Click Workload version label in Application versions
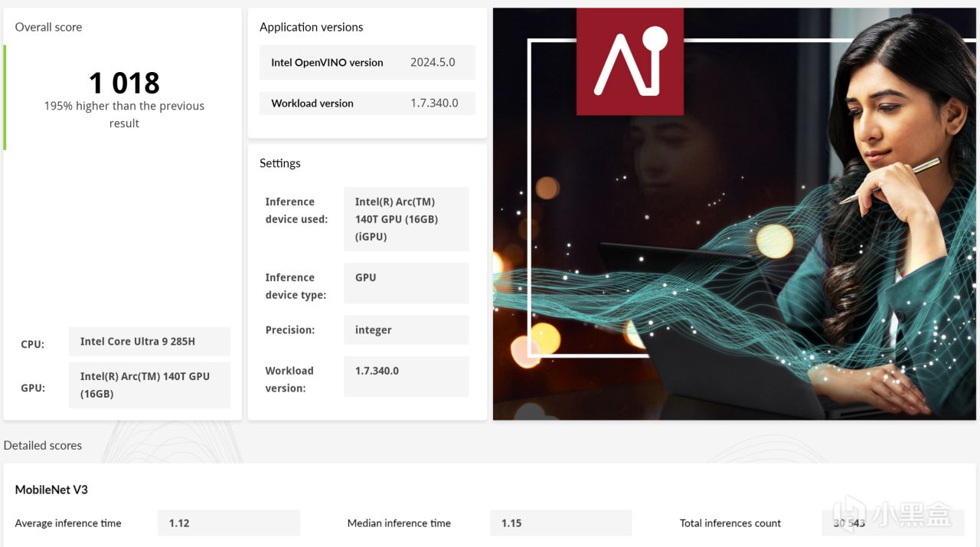980x547 pixels. pyautogui.click(x=312, y=103)
